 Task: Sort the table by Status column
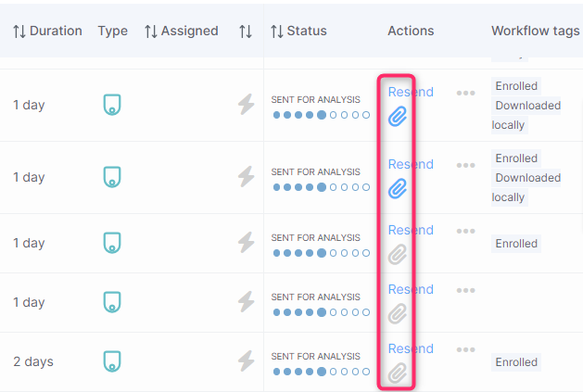[x=298, y=31]
